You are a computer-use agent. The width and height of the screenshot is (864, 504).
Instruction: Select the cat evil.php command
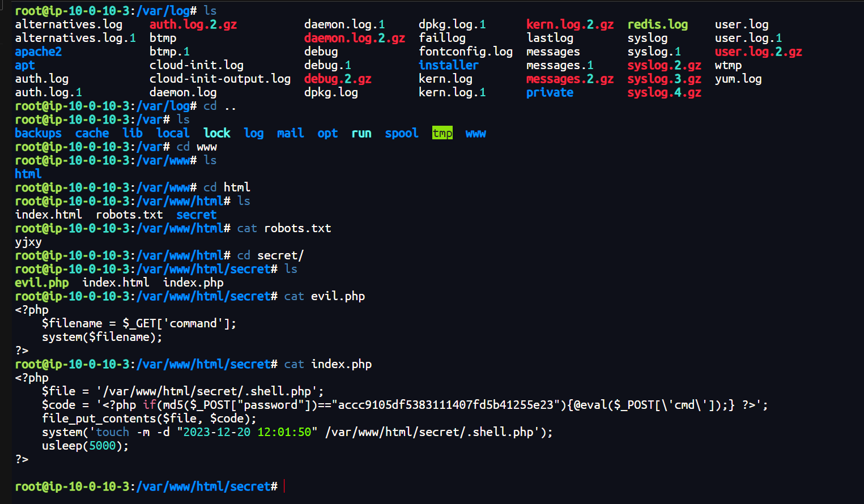click(325, 296)
